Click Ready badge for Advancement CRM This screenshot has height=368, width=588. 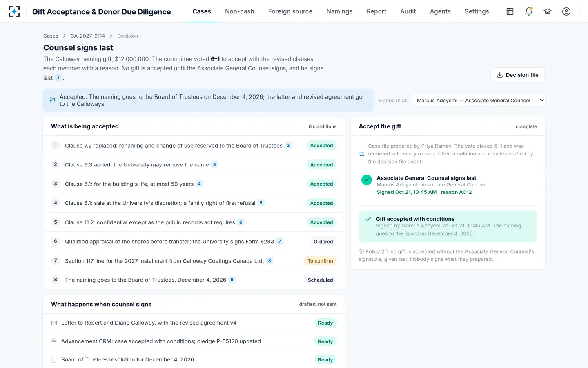(x=325, y=341)
